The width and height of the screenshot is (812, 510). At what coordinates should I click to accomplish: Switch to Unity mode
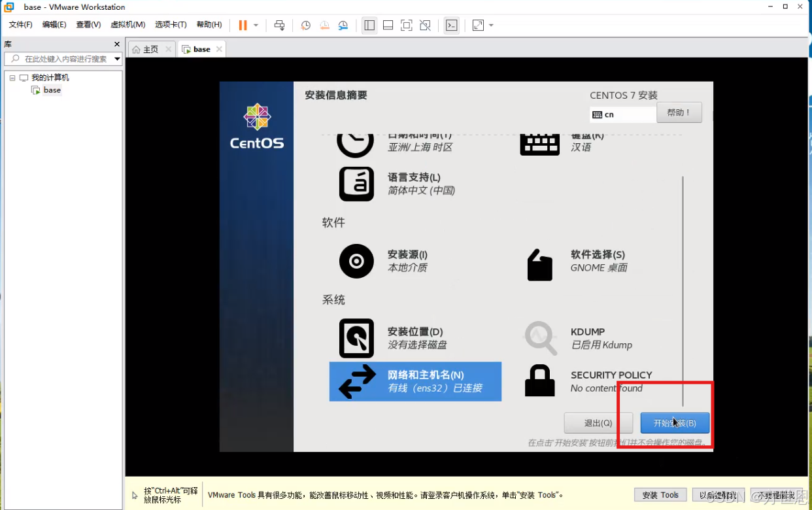click(425, 25)
